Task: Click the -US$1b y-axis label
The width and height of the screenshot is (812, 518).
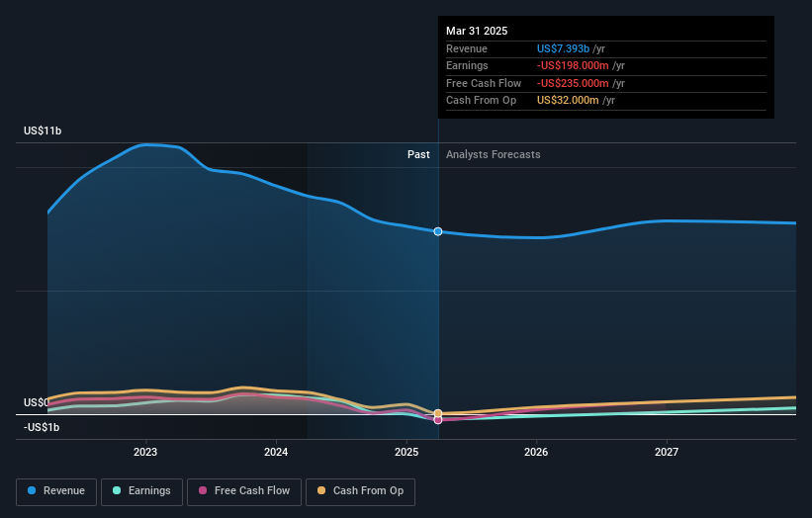Action: click(x=42, y=427)
